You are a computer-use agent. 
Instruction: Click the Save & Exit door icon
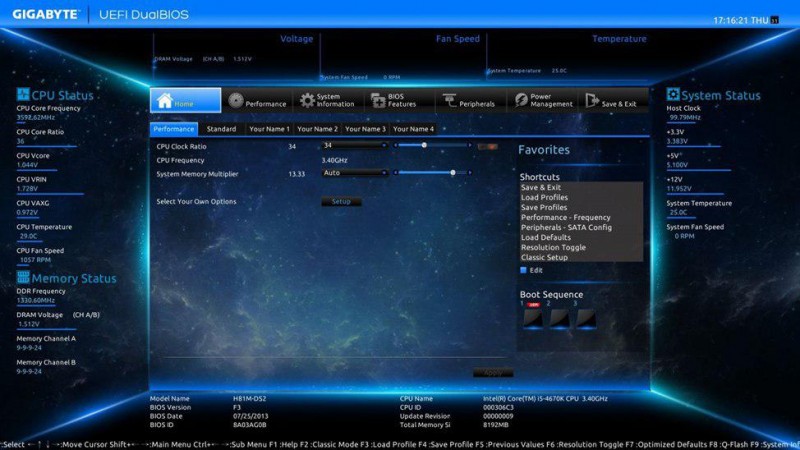click(592, 101)
